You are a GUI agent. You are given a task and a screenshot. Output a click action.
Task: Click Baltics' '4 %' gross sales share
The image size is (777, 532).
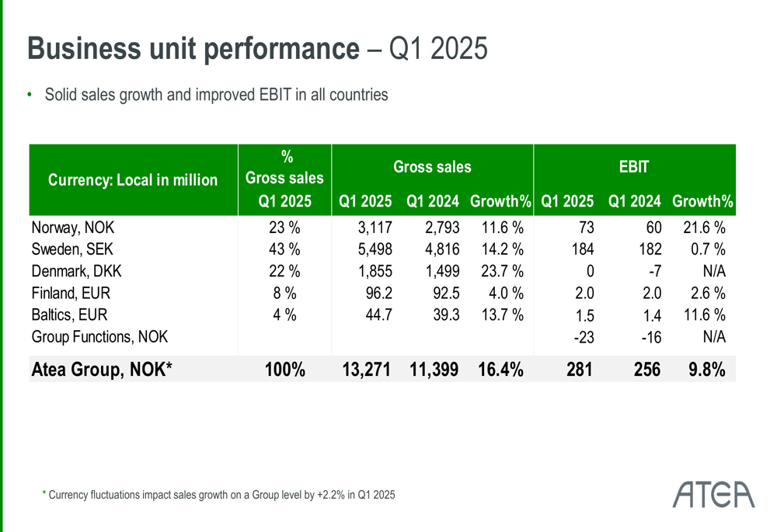tap(284, 315)
